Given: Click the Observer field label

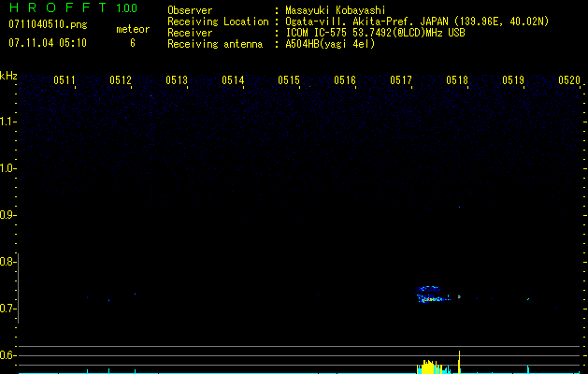Looking at the screenshot, I should pos(190,10).
